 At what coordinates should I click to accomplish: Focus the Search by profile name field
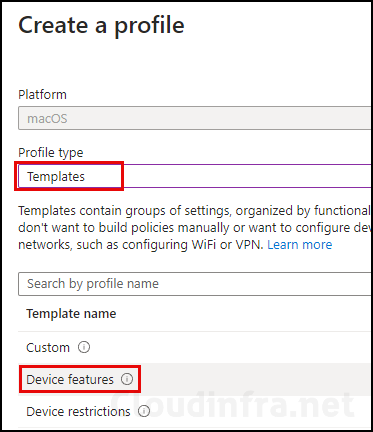(195, 284)
